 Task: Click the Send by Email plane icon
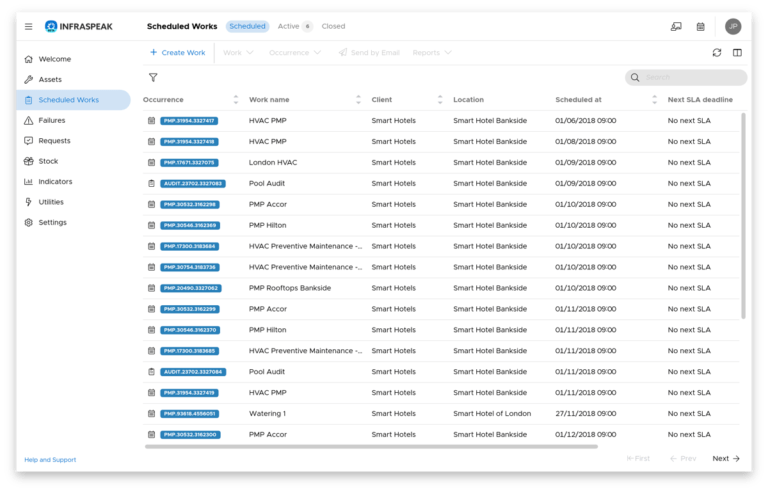tap(343, 52)
